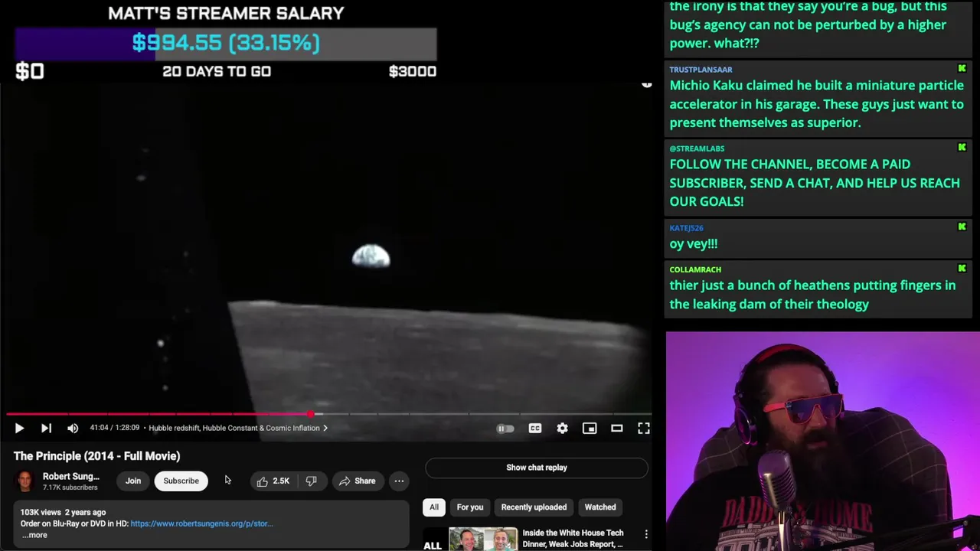Open the Robert Sung... channel name
The height and width of the screenshot is (551, 980).
70,476
